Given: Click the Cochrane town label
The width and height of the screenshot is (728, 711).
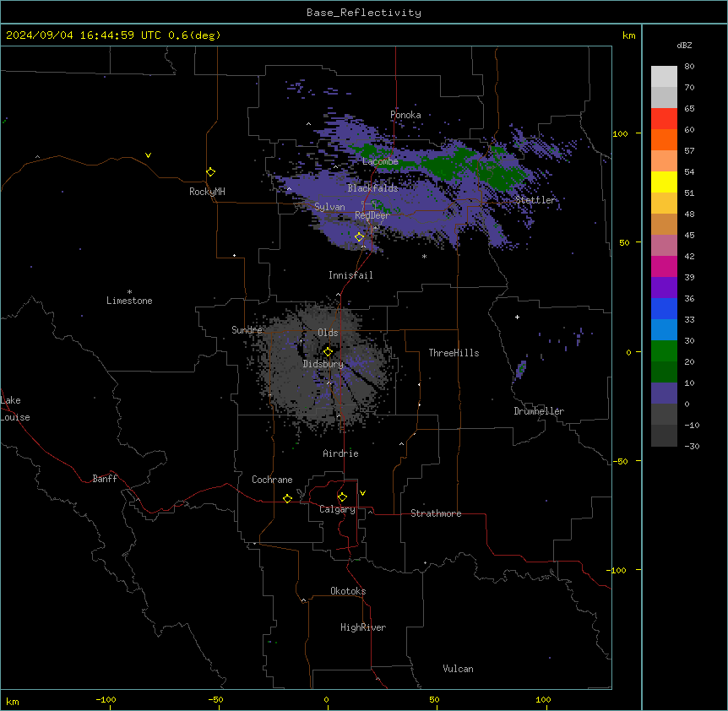Looking at the screenshot, I should pyautogui.click(x=272, y=480).
